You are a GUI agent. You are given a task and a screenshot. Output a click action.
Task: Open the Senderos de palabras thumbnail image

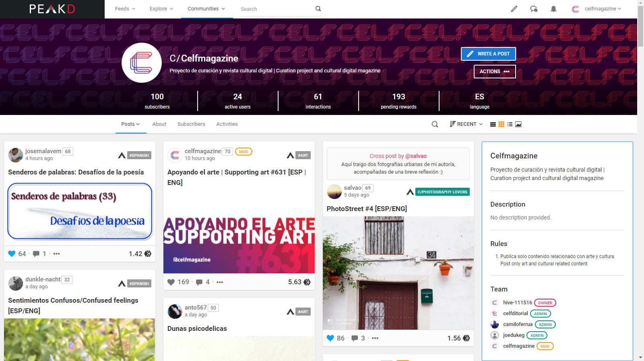[80, 211]
